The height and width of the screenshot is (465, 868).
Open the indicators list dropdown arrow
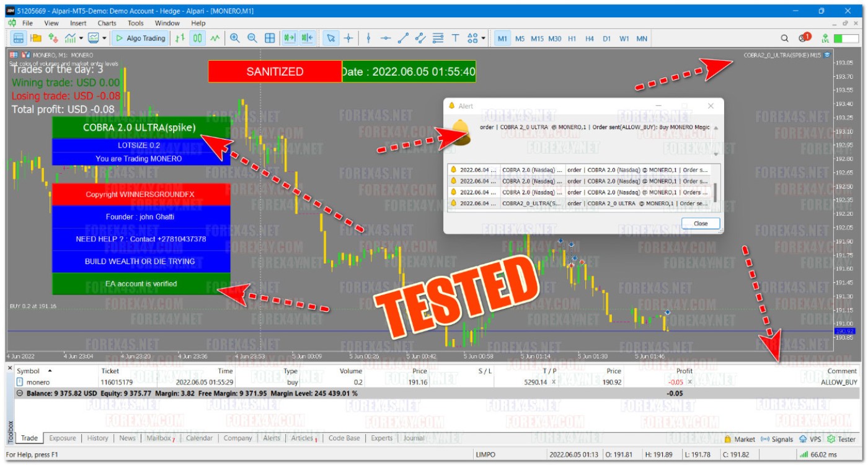(81, 38)
